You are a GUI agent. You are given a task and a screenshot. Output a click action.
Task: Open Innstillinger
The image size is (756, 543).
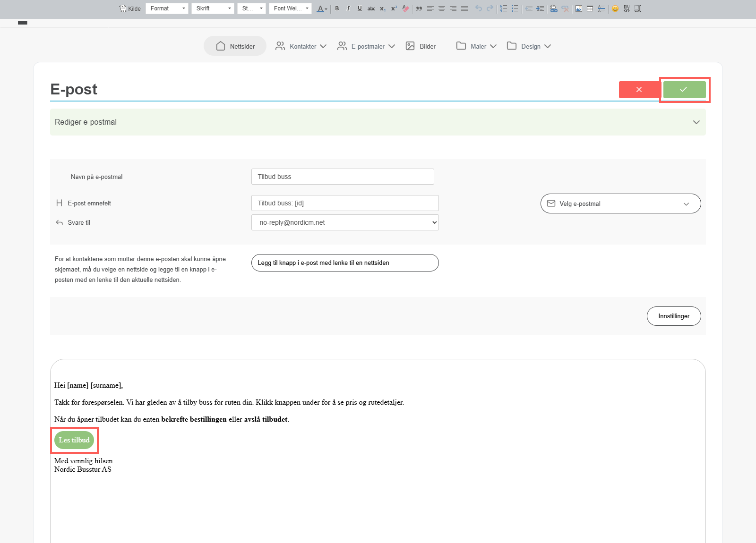[674, 316]
